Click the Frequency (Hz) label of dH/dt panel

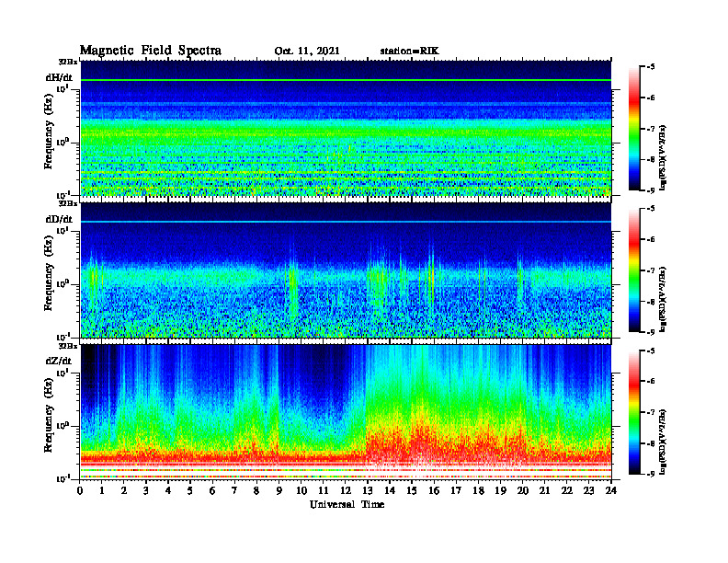tap(49, 132)
